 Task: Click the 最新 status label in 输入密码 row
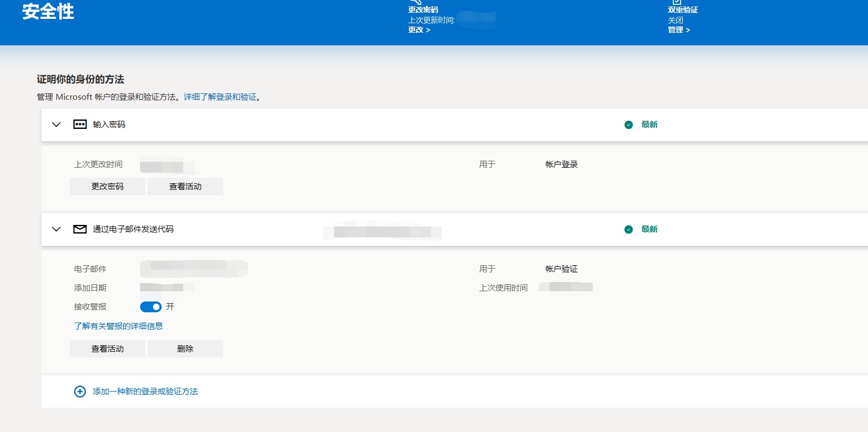pyautogui.click(x=649, y=125)
